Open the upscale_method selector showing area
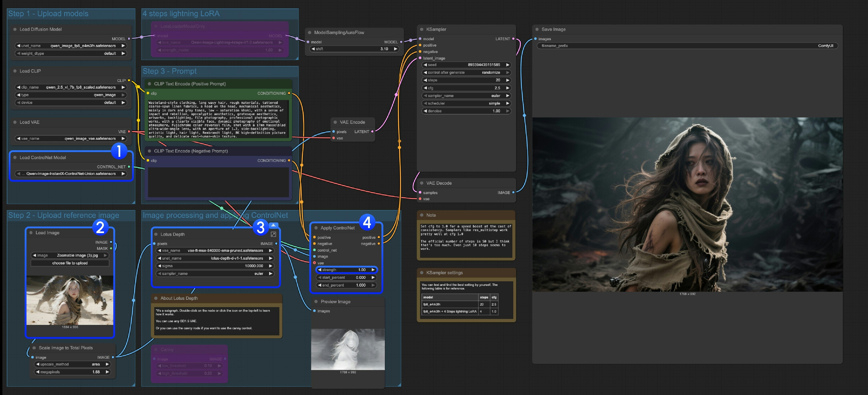This screenshot has height=395, width=868. [x=72, y=364]
